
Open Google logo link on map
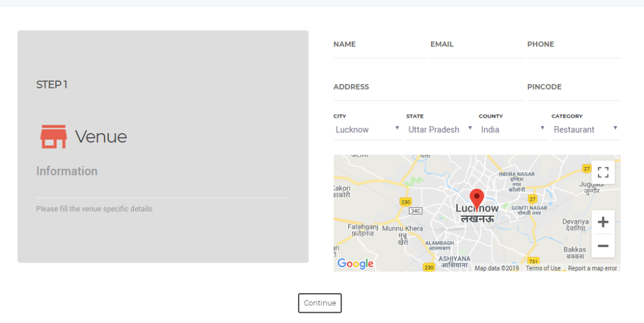click(355, 264)
